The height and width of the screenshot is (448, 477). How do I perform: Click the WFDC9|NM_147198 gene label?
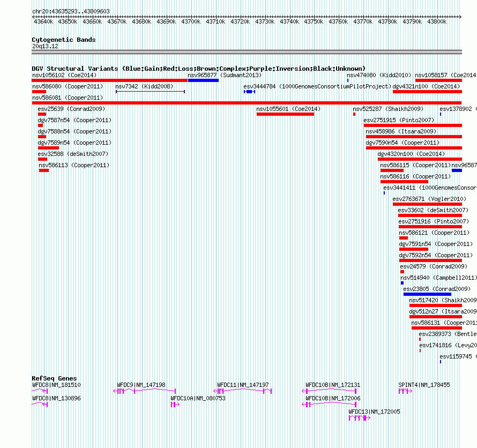pos(141,385)
